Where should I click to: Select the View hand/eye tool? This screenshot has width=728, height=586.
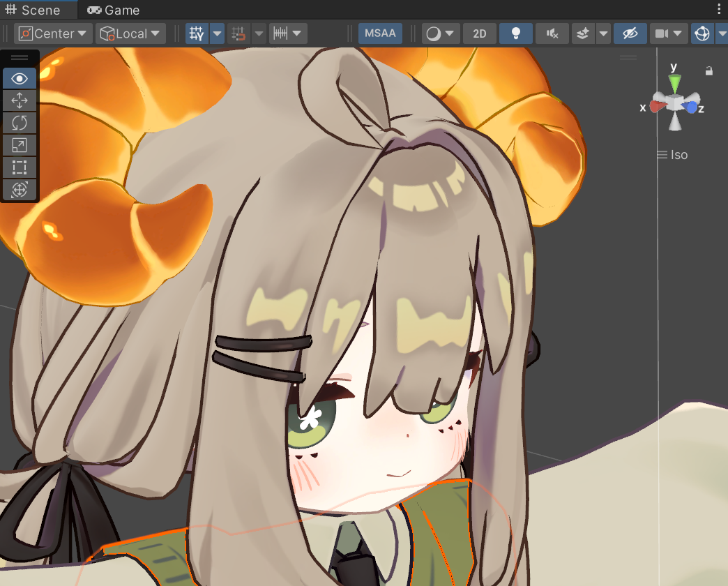point(20,78)
